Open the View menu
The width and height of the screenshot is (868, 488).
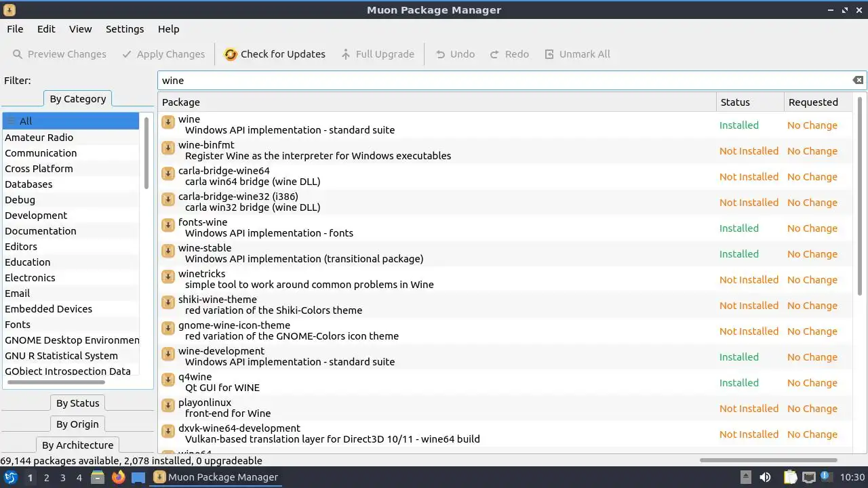point(80,29)
